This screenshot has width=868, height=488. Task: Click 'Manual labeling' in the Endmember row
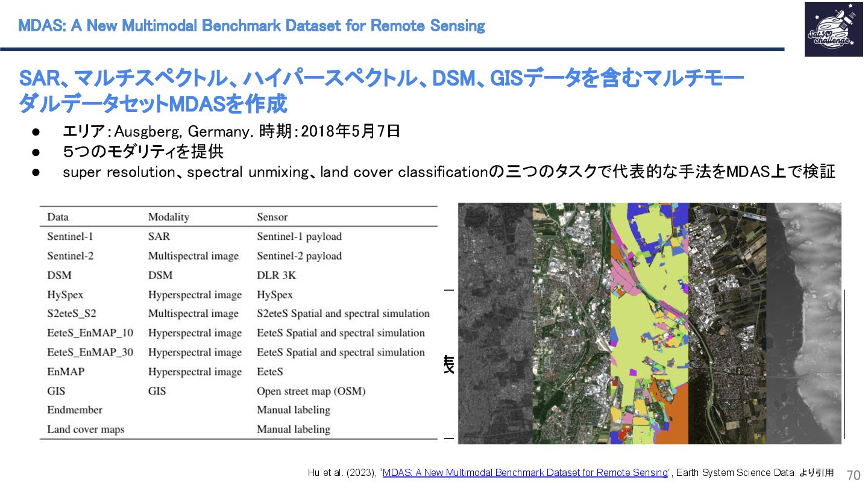tap(294, 410)
